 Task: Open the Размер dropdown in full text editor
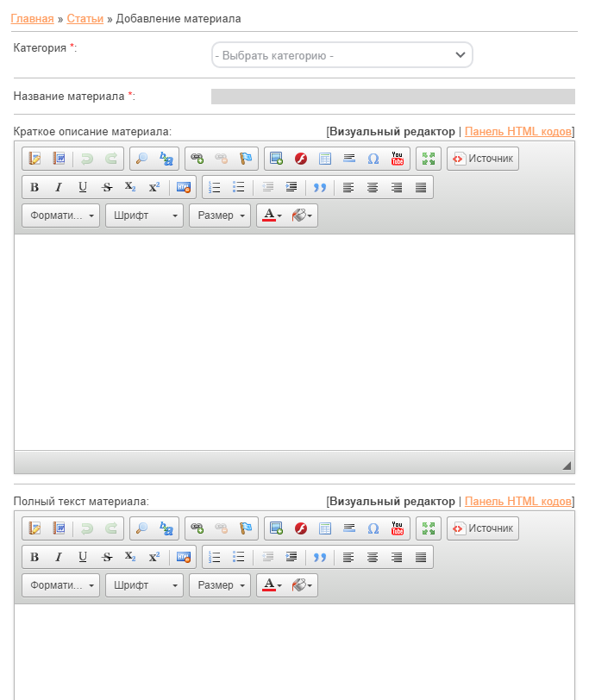(x=220, y=585)
